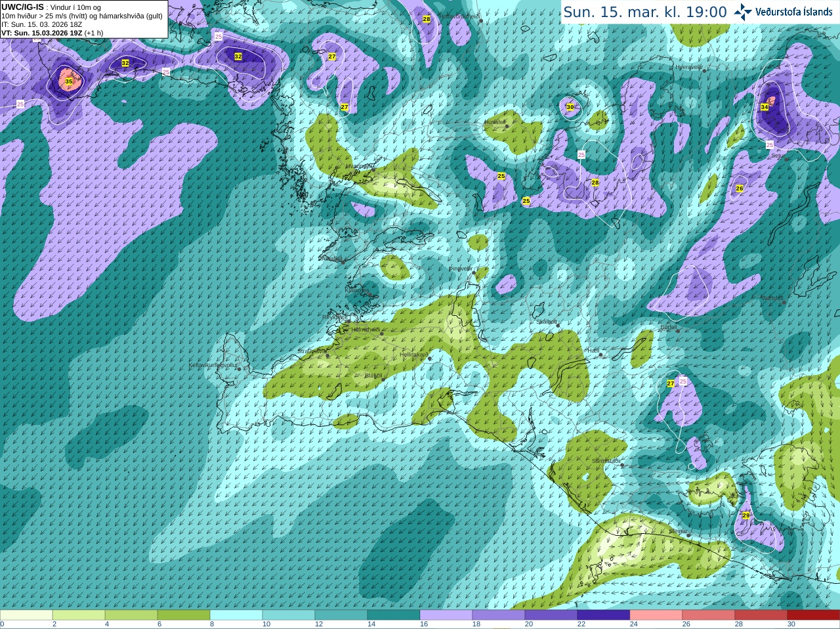Click the Sámsstaðir station label

point(605,461)
